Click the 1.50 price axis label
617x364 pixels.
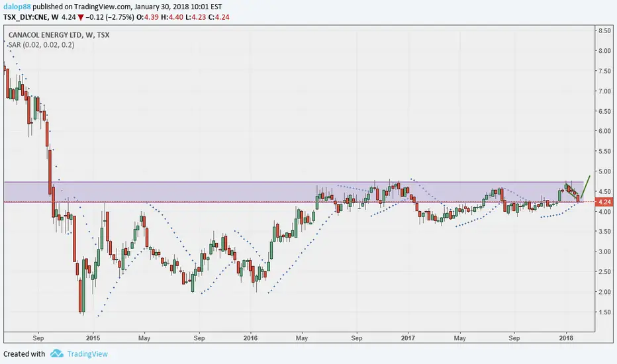[604, 312]
